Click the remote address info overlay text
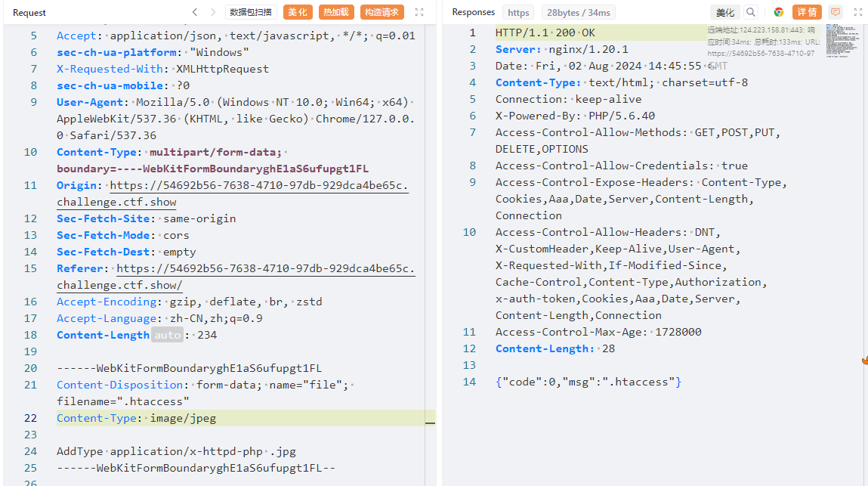The image size is (868, 486). point(764,42)
